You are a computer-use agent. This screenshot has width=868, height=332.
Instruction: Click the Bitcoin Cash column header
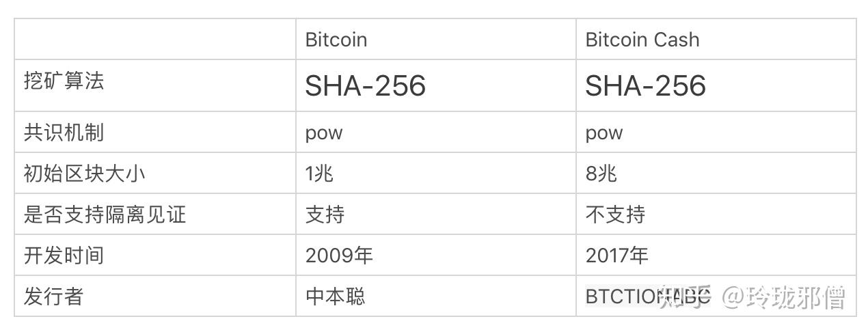[x=642, y=40]
